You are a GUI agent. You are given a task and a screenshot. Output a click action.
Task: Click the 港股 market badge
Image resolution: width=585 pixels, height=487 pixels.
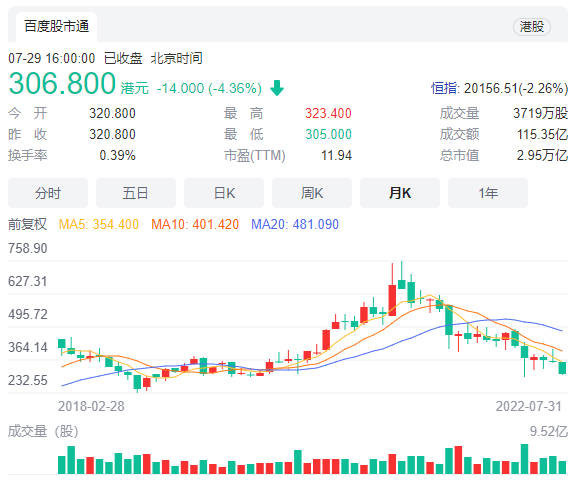coord(532,26)
